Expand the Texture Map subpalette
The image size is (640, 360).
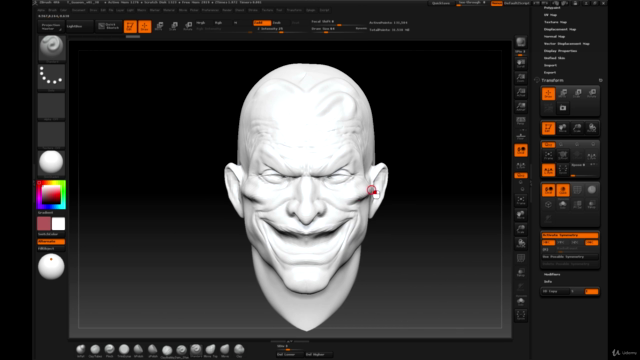pyautogui.click(x=555, y=22)
